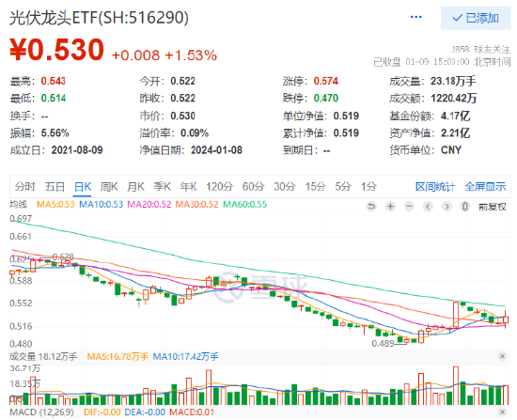This screenshot has width=517, height=420.
Task: Move chart left with left-arrow icon
Action: pos(428,207)
